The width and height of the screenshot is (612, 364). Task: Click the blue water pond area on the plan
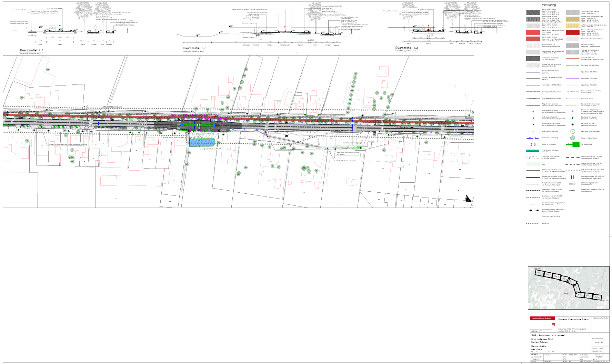click(202, 142)
